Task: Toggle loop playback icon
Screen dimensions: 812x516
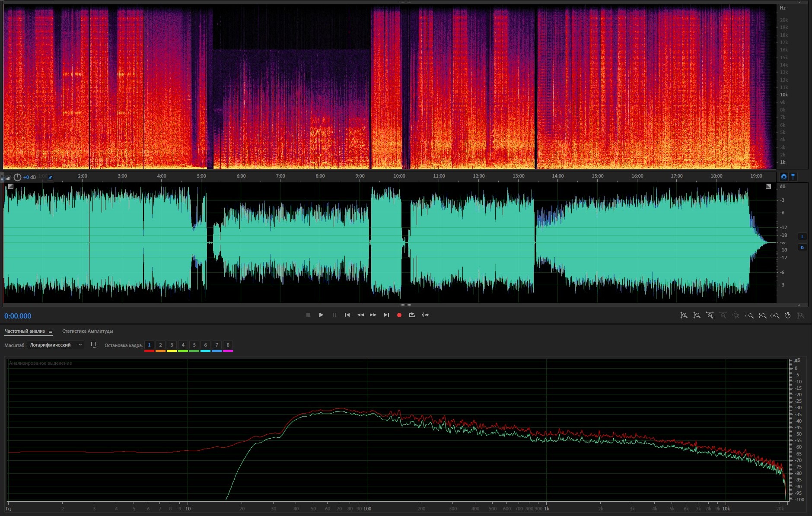Action: 412,315
